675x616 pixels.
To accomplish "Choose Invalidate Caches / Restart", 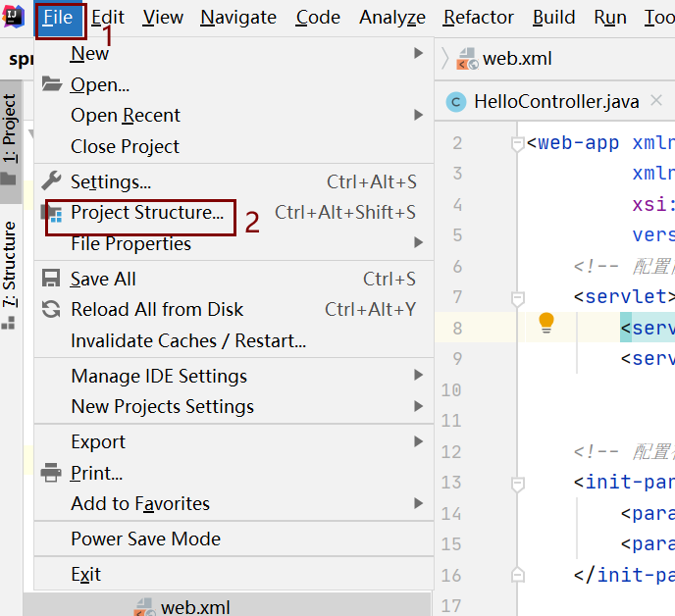I will pos(188,340).
